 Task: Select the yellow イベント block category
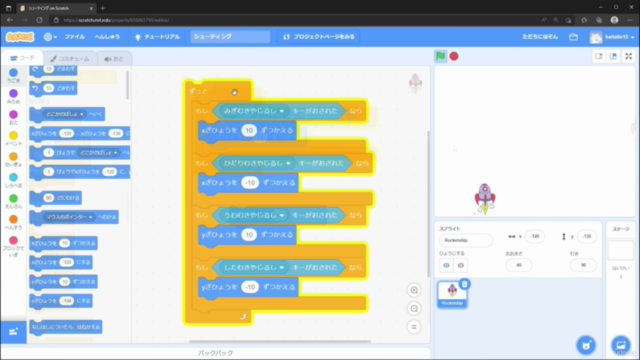point(13,138)
